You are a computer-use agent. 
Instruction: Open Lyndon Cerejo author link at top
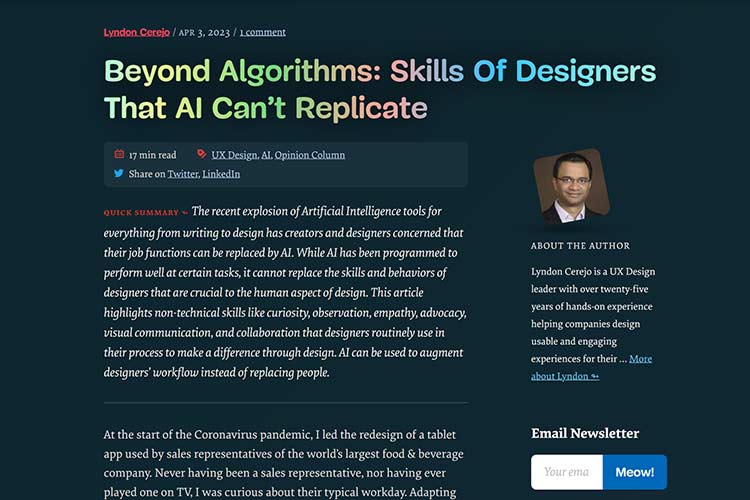[137, 32]
